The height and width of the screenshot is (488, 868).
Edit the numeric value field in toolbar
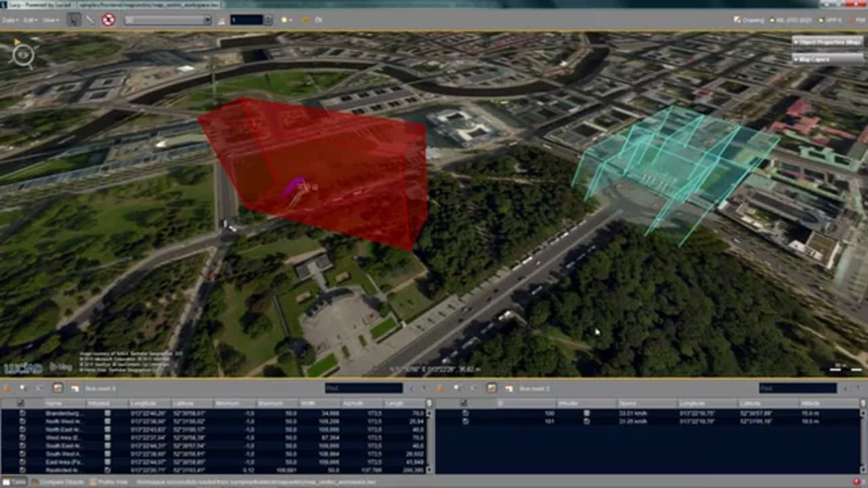(246, 20)
